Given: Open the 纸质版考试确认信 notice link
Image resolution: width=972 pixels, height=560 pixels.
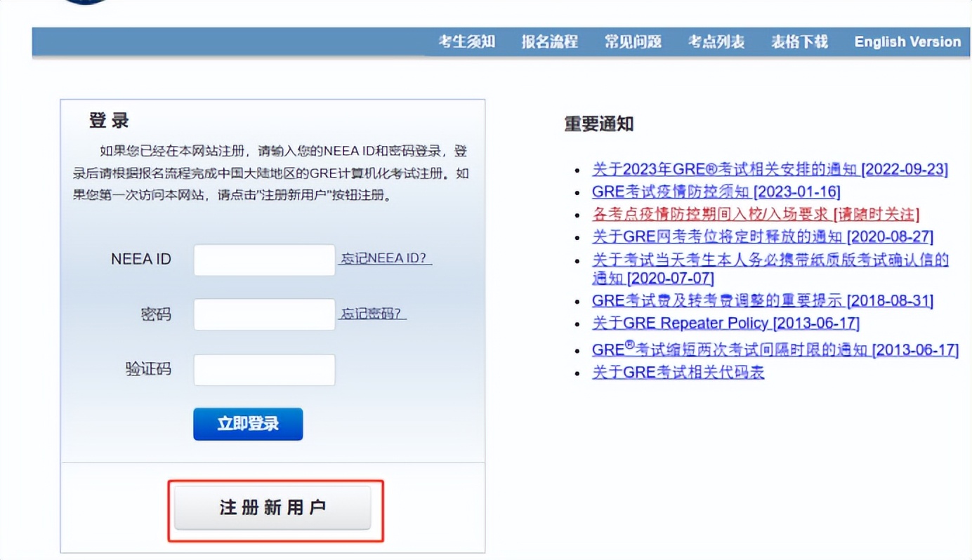Looking at the screenshot, I should click(x=770, y=259).
